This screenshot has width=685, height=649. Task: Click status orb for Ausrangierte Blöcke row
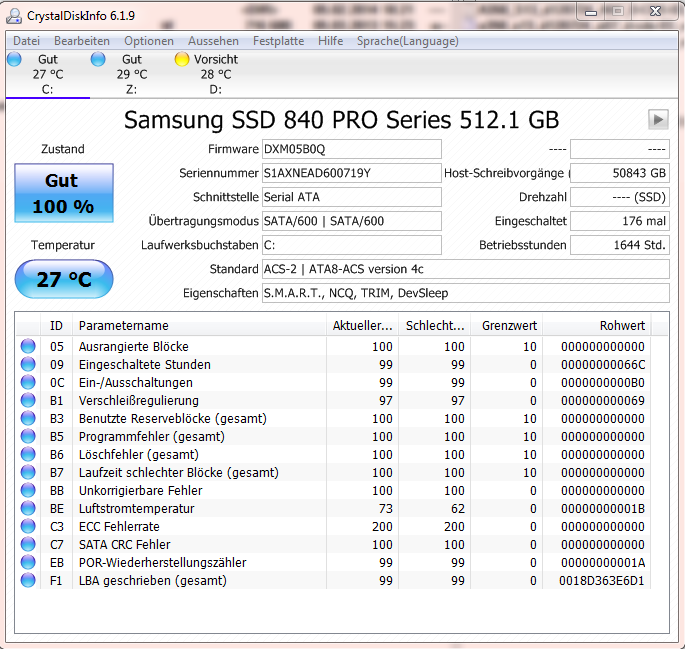coord(28,346)
